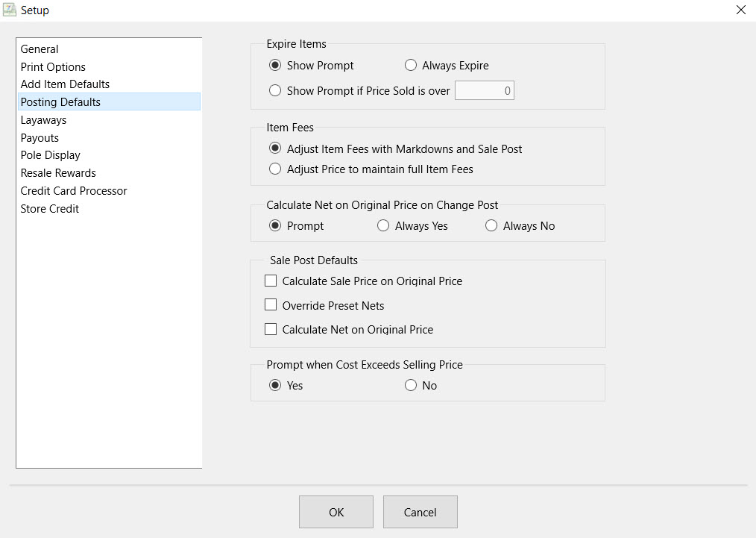The image size is (756, 538).
Task: Open Pole Display settings
Action: pos(50,155)
